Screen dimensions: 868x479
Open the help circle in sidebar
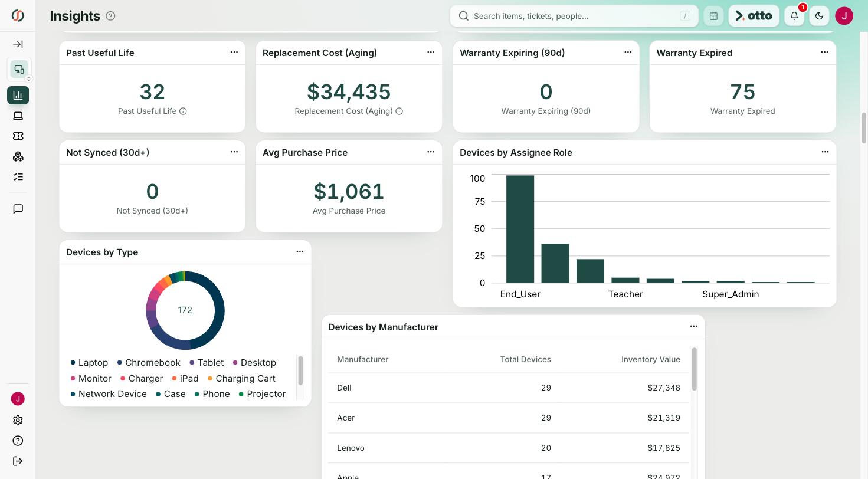click(18, 441)
